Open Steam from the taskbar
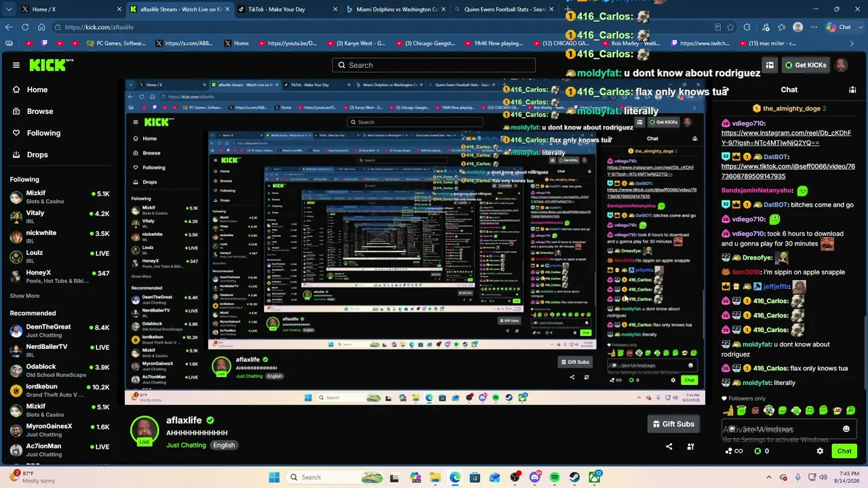Image resolution: width=868 pixels, height=488 pixels. (x=574, y=477)
